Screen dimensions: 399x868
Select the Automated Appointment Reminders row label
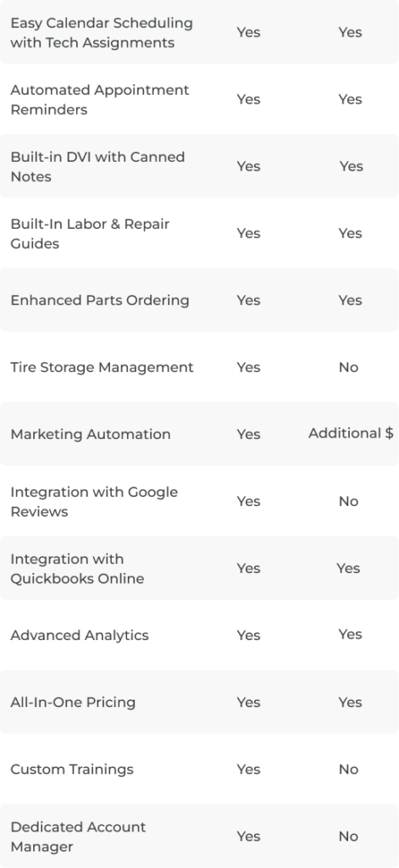pos(100,100)
